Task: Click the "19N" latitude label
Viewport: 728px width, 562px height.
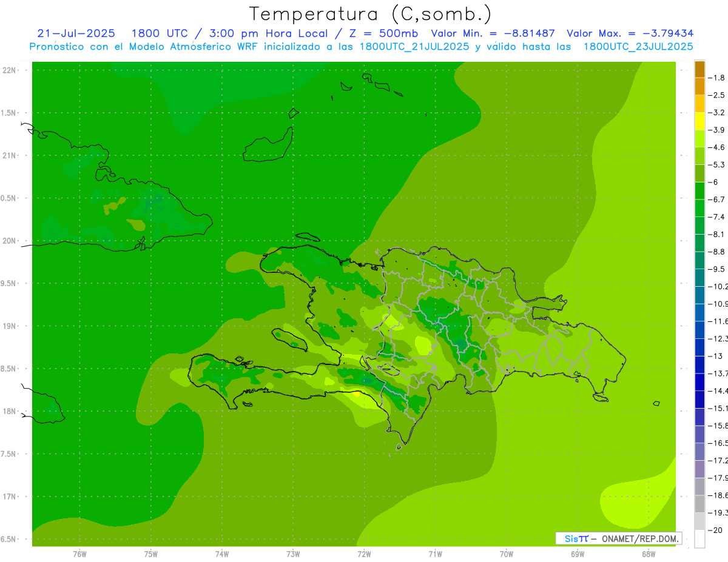Action: click(9, 326)
